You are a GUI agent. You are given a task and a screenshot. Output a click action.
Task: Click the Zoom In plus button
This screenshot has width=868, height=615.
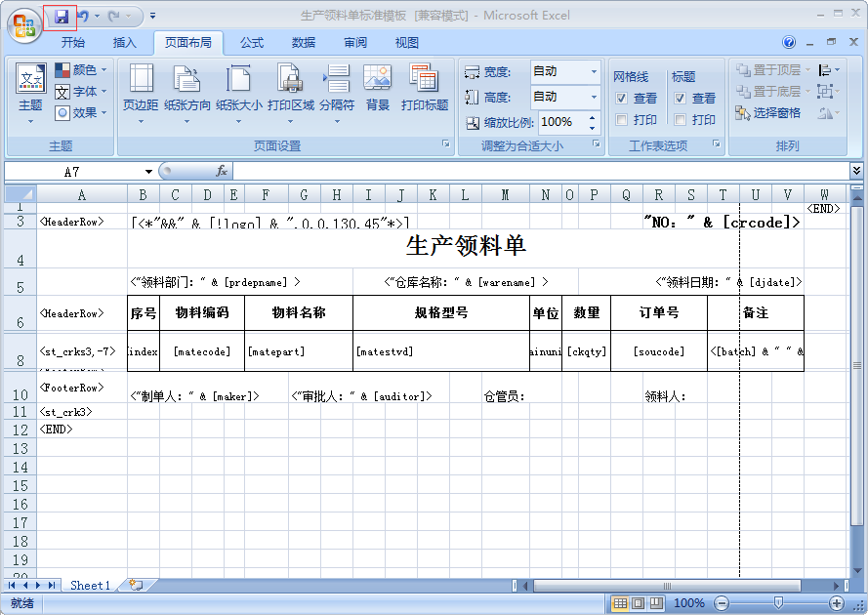click(837, 603)
